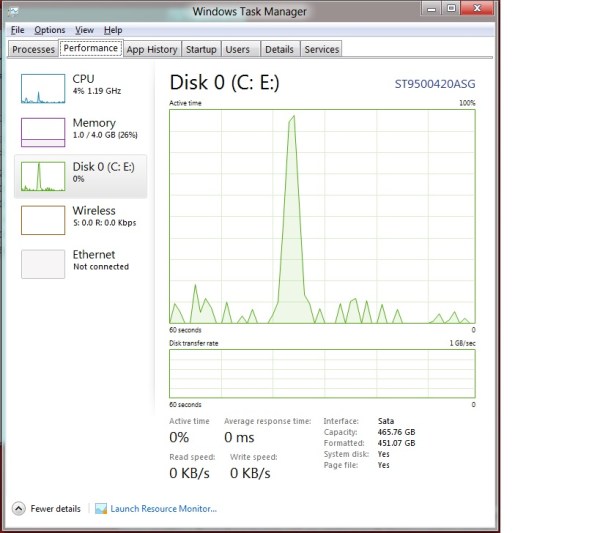Open the Help menu

(112, 30)
